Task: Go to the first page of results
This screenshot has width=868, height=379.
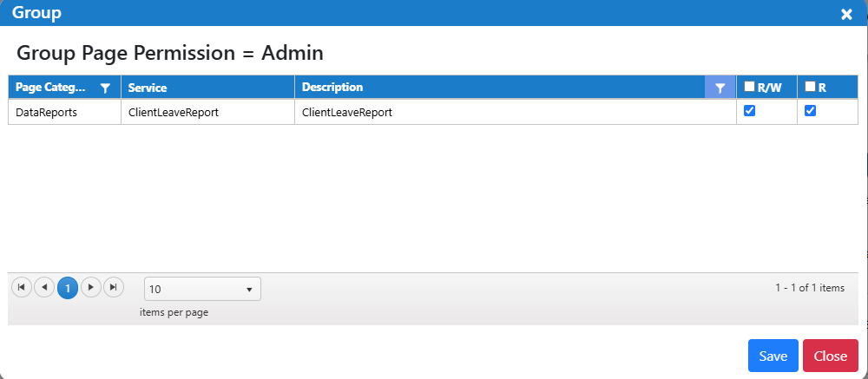Action: pyautogui.click(x=22, y=287)
